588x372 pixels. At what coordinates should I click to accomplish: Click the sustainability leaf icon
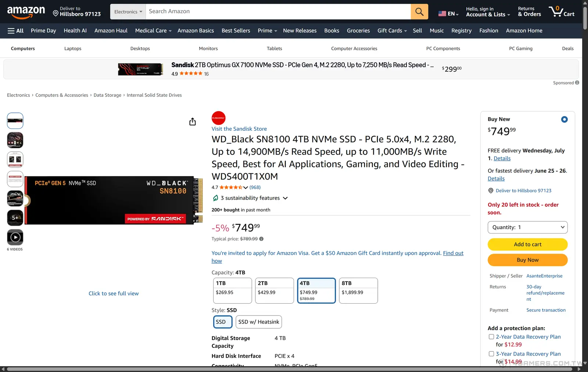pyautogui.click(x=215, y=198)
